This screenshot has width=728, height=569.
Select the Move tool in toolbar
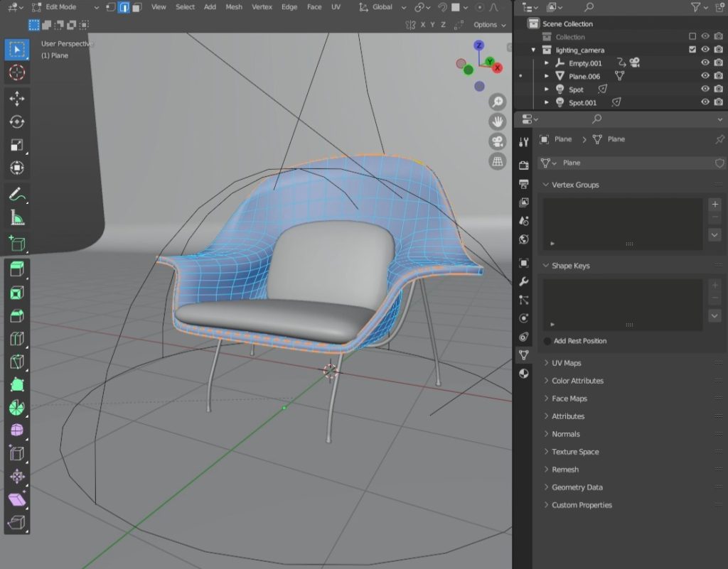click(x=17, y=99)
